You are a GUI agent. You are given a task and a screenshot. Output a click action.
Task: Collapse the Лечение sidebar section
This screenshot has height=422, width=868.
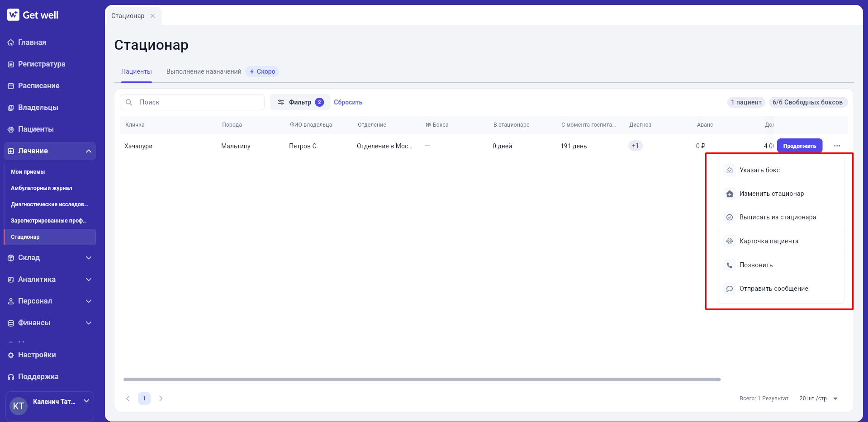pos(89,151)
